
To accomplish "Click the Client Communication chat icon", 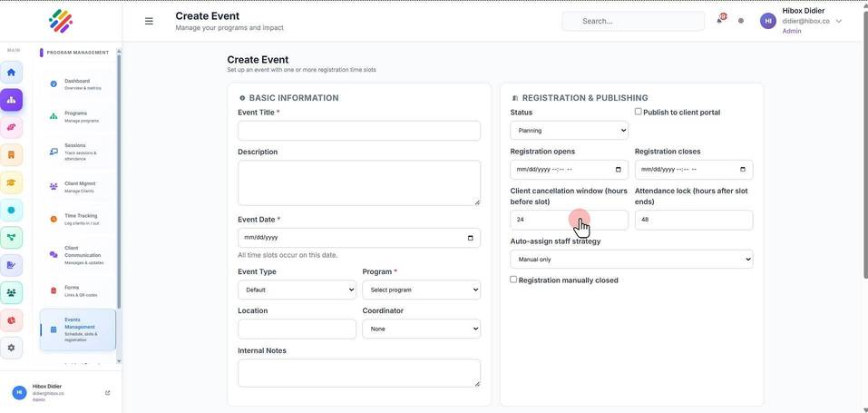I will pyautogui.click(x=54, y=255).
